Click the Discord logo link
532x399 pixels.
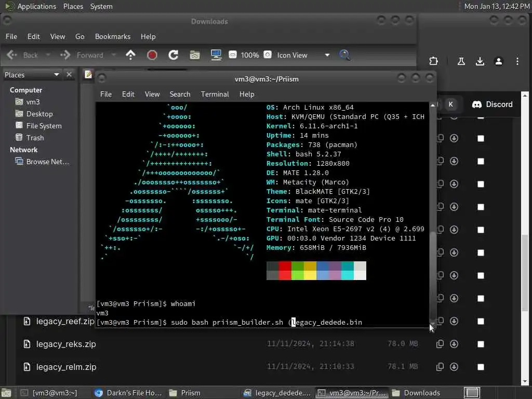point(493,104)
